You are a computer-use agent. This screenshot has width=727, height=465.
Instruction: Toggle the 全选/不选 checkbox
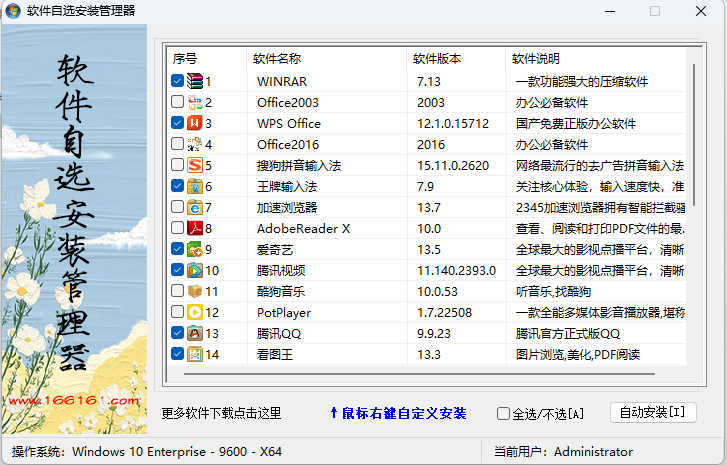(x=504, y=413)
